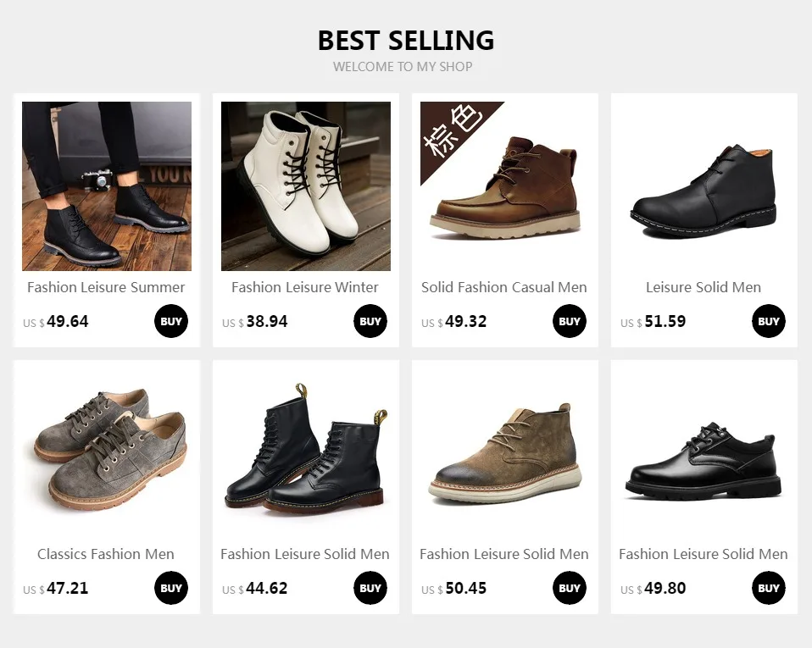The height and width of the screenshot is (648, 812).
Task: Click BUY button for $49.64 summer shoes
Action: tap(171, 321)
